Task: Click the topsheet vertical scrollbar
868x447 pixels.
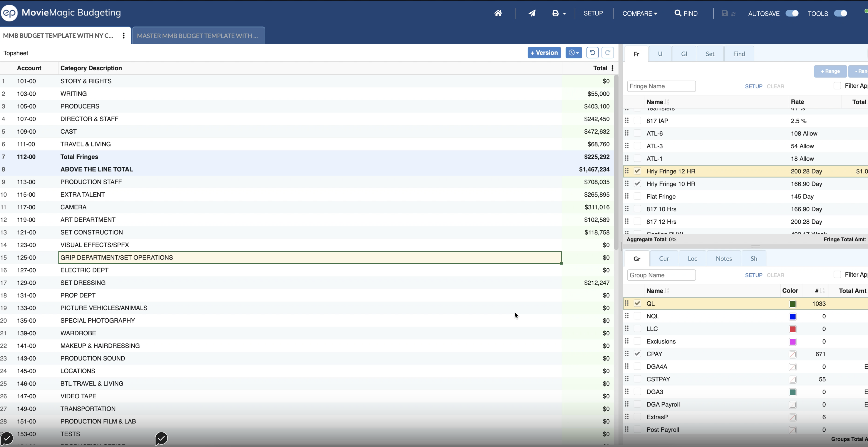Action: tap(616, 163)
